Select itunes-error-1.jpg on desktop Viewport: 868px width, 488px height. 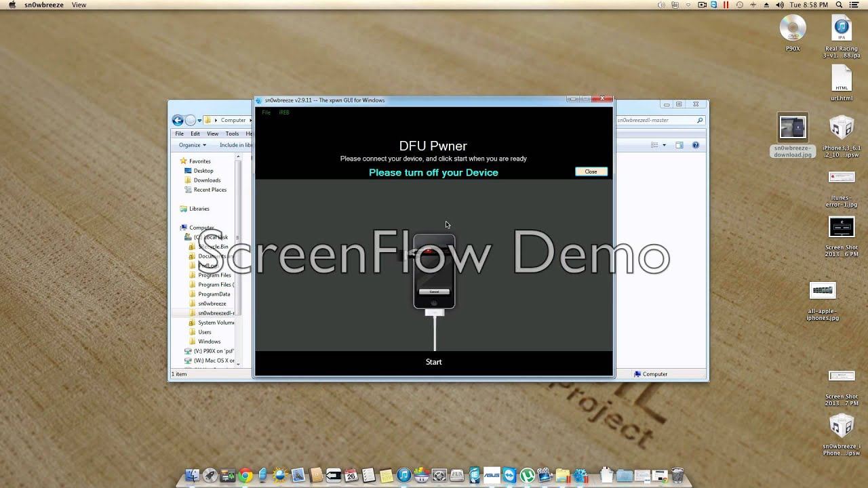click(842, 188)
